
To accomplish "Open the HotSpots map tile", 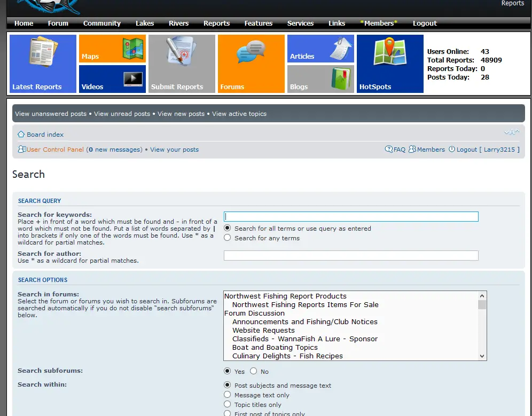I will tap(390, 64).
